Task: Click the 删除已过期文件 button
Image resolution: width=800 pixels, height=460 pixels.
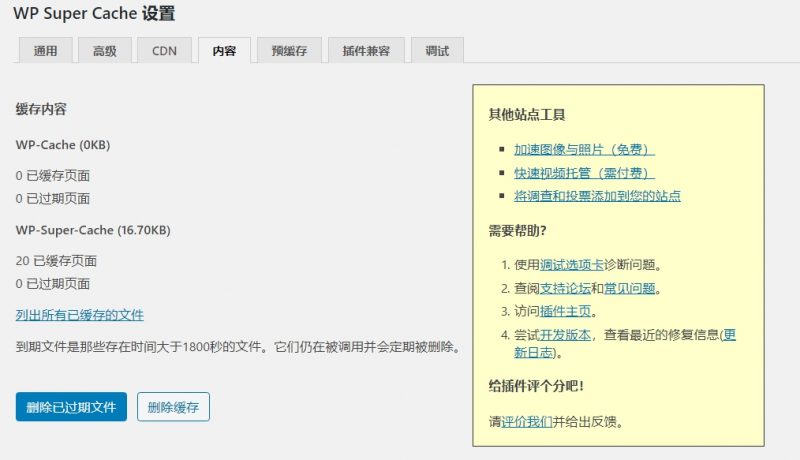Action: 71,406
